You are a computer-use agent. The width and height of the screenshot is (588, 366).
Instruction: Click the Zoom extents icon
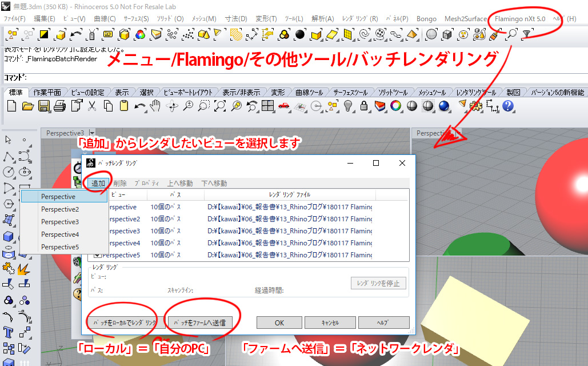[220, 106]
